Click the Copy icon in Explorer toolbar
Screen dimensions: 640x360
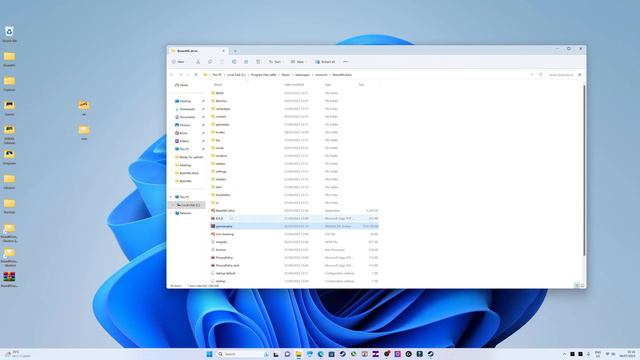(210, 62)
